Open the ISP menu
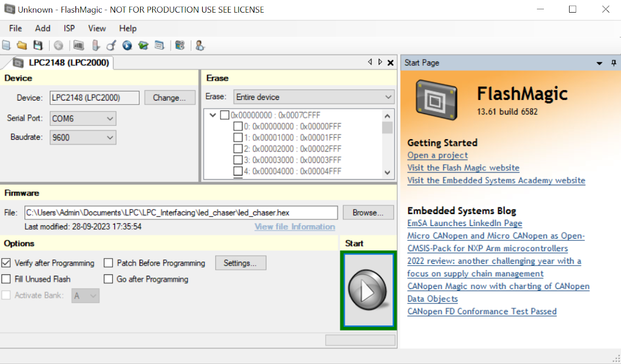This screenshot has width=621, height=364. 69,29
